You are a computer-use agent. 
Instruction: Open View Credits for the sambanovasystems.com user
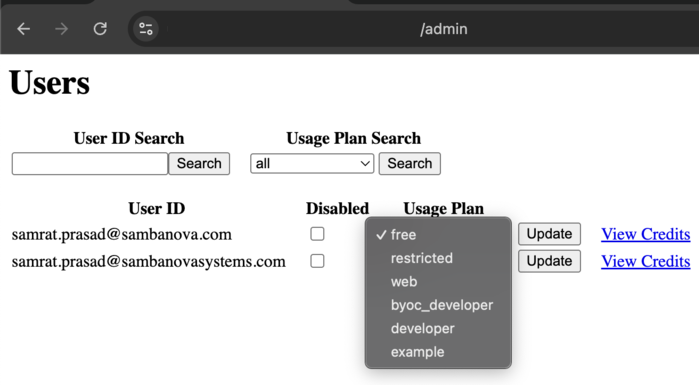point(646,262)
